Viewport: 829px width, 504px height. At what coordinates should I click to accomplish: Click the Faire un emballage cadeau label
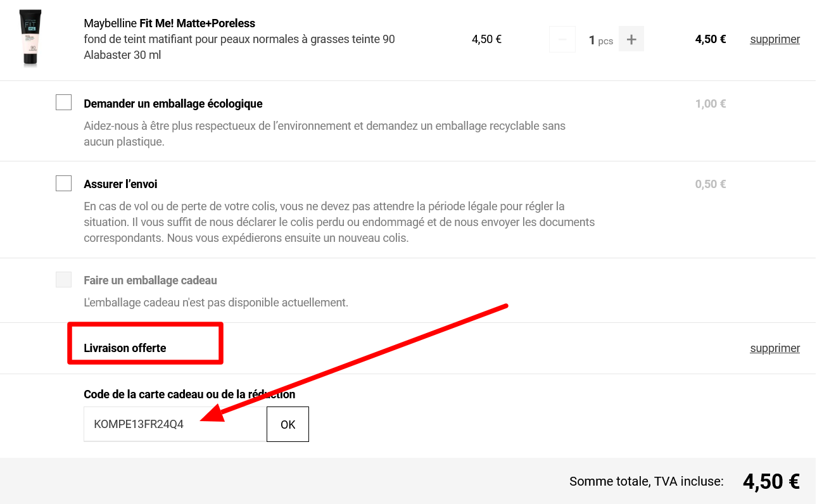click(x=150, y=280)
